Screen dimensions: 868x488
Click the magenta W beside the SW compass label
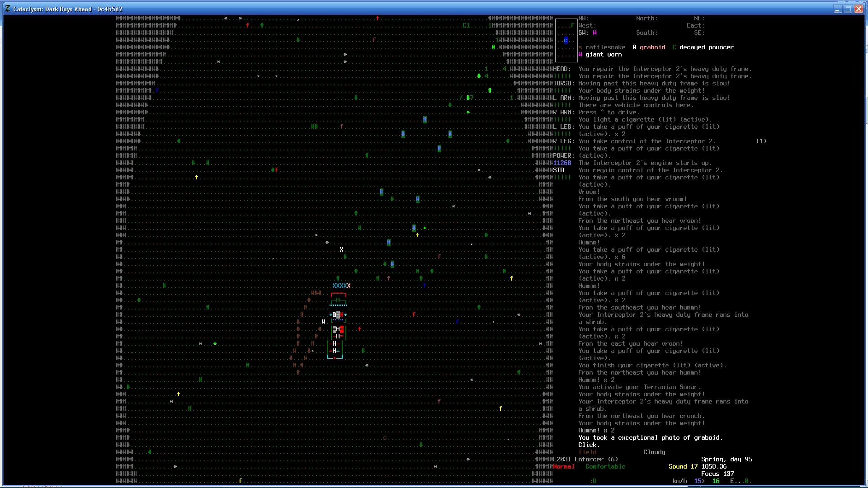click(594, 33)
